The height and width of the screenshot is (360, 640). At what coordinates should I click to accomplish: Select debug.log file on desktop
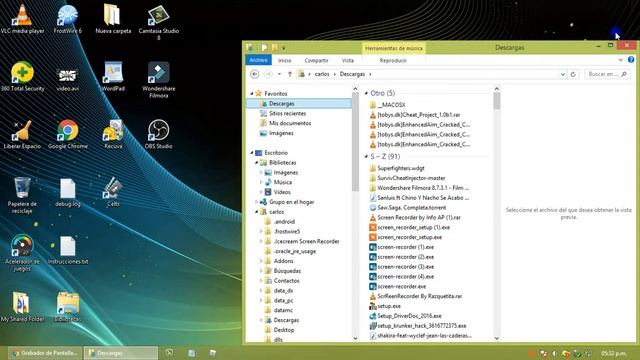[68, 192]
